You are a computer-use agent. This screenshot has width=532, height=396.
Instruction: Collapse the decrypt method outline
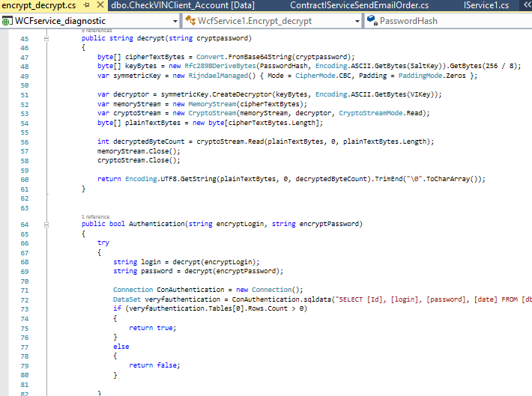coord(46,39)
